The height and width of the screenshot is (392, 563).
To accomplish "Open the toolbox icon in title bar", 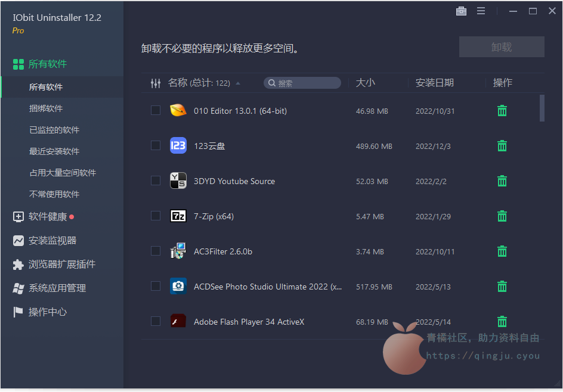I will pos(461,11).
